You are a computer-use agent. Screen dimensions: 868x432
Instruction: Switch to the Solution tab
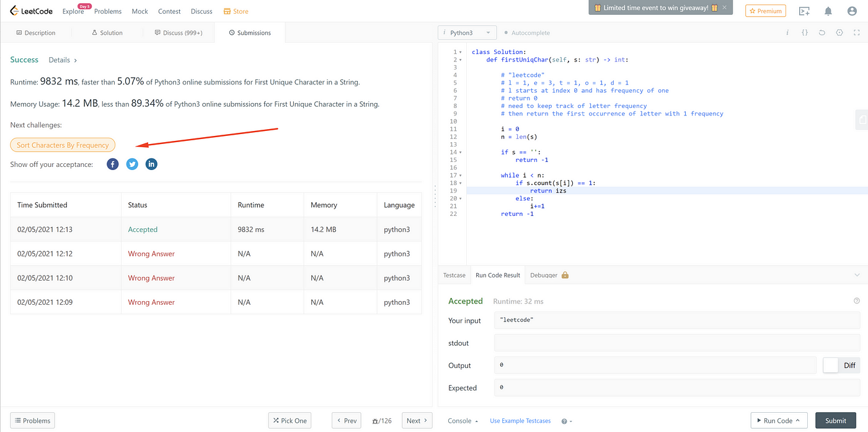tap(107, 33)
